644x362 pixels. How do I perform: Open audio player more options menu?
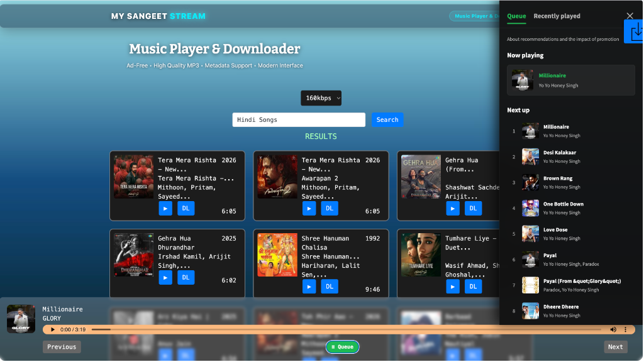[626, 329]
